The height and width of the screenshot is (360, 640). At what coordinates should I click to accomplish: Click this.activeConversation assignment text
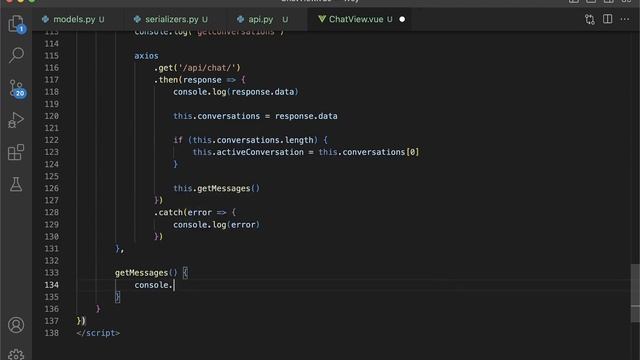306,152
